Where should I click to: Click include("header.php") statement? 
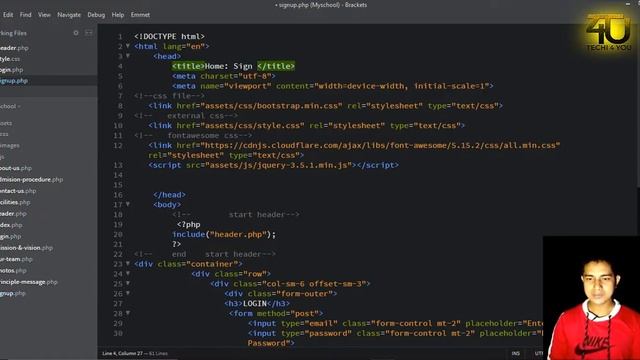[x=224, y=234]
